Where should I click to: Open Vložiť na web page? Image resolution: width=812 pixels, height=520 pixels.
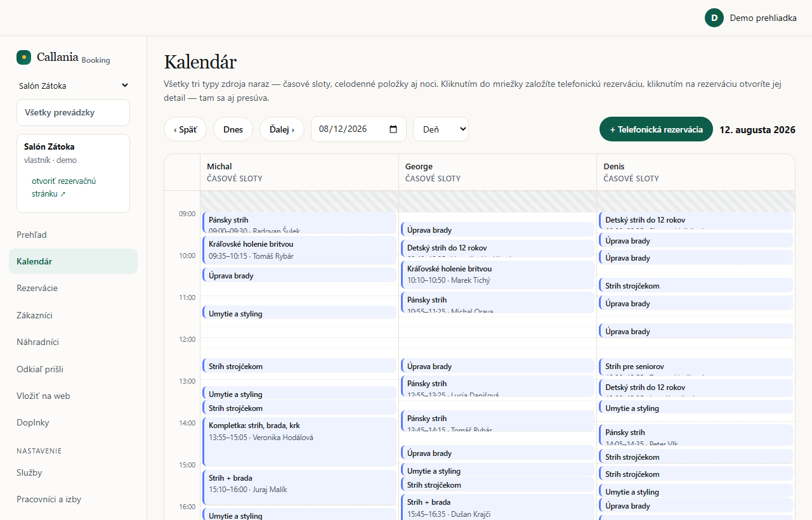(73, 396)
